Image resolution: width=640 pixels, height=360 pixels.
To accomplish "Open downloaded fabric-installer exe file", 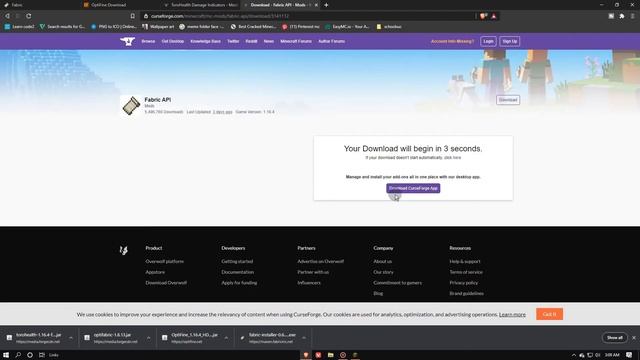I will click(x=268, y=338).
